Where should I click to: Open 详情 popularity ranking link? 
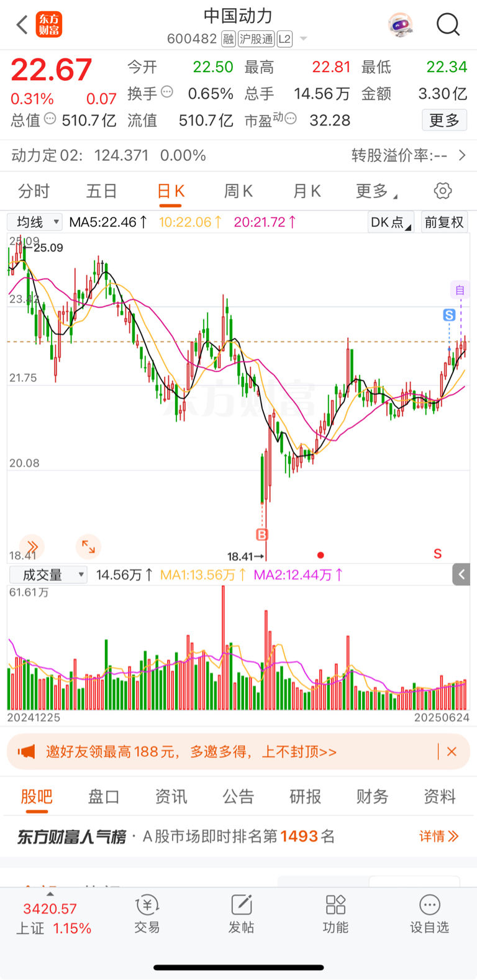point(439,837)
